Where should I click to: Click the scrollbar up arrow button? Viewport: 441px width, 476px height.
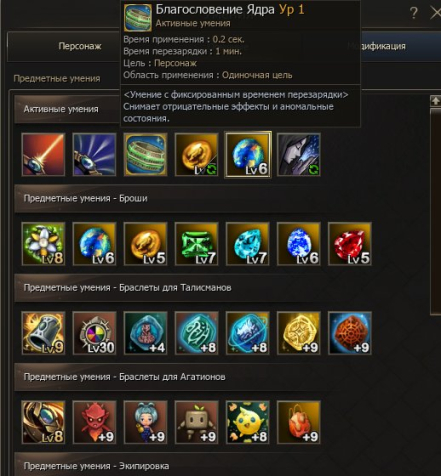(x=435, y=101)
